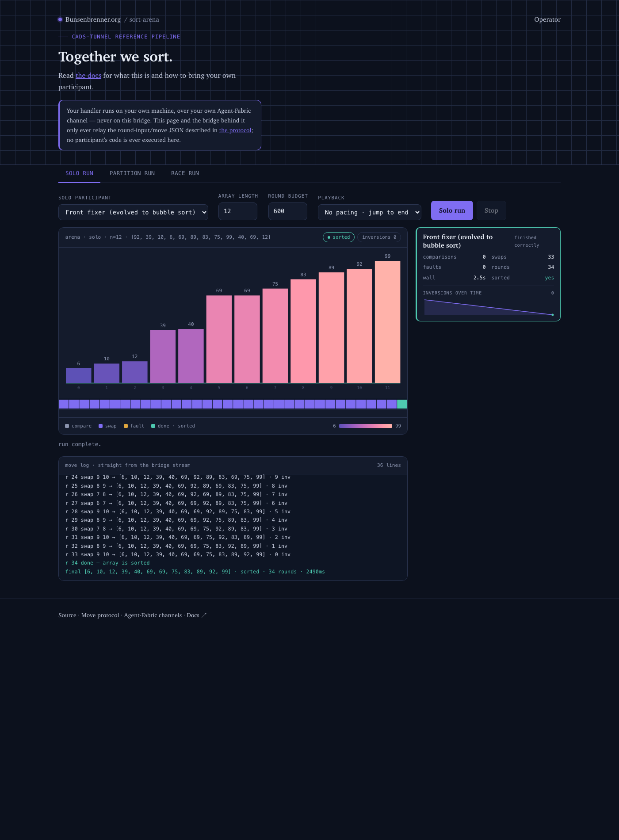Click the 'r 24 swap 9 10' log line
Viewport: 619px width, 840px height.
click(x=178, y=477)
